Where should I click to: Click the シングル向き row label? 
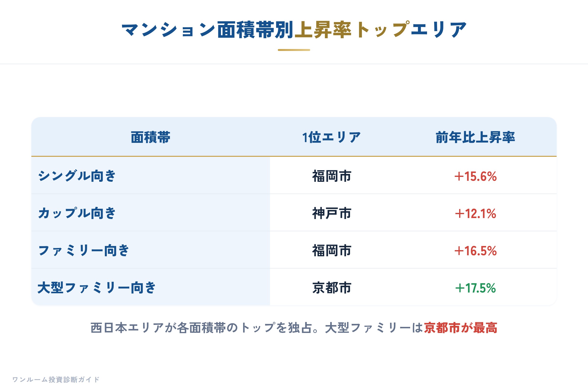click(x=76, y=176)
